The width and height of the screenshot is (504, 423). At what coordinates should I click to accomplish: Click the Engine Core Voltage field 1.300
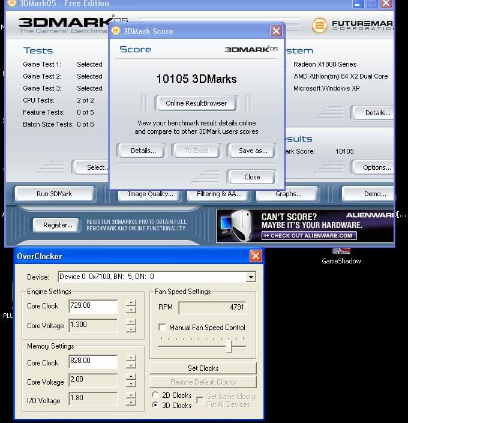tap(93, 325)
